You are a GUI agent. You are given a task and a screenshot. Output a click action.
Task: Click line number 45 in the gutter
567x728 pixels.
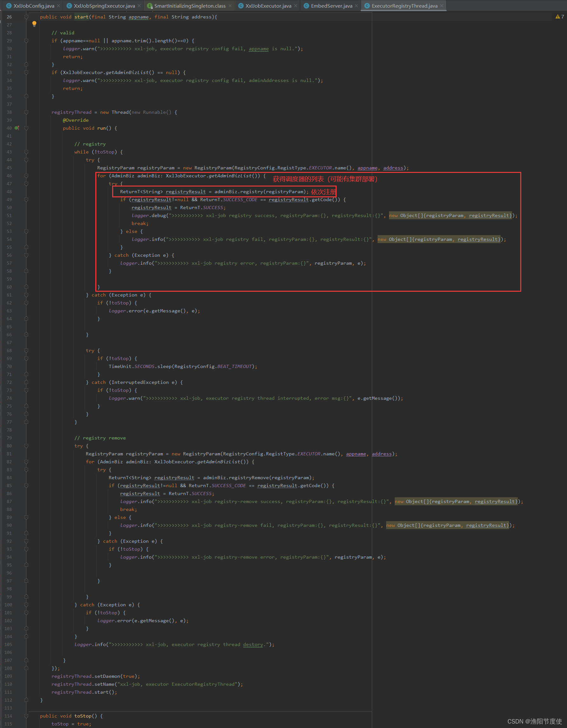point(9,168)
